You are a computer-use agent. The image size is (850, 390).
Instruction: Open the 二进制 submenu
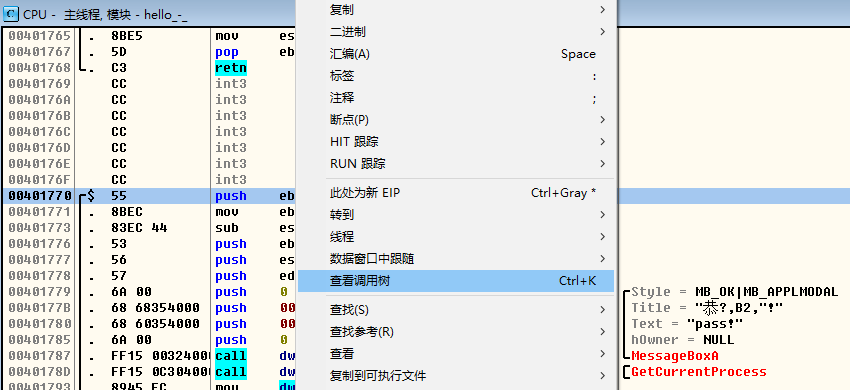456,32
